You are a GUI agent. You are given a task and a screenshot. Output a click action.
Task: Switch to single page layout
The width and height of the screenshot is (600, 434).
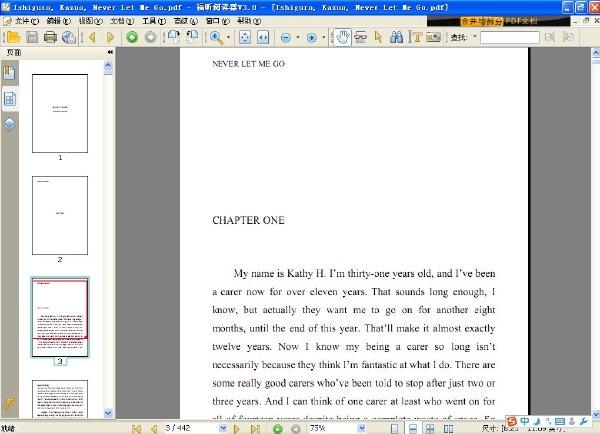coord(394,429)
